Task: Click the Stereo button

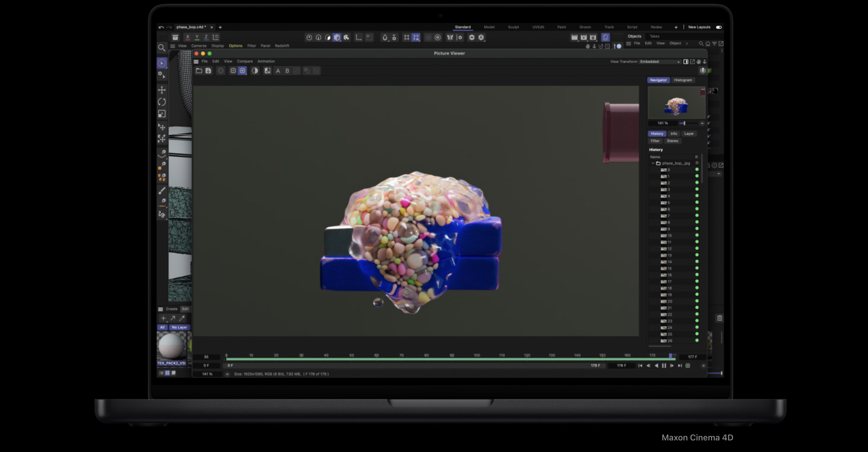Action: coord(672,141)
